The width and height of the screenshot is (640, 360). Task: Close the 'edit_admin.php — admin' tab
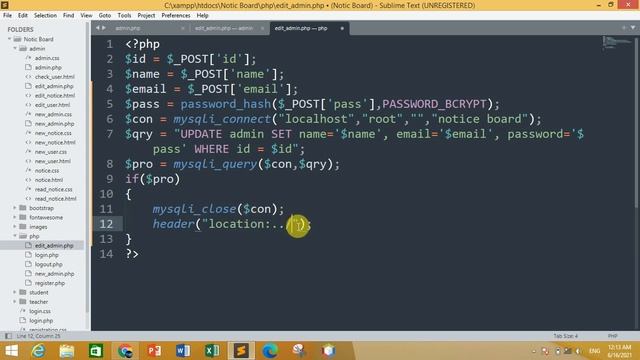click(262, 28)
